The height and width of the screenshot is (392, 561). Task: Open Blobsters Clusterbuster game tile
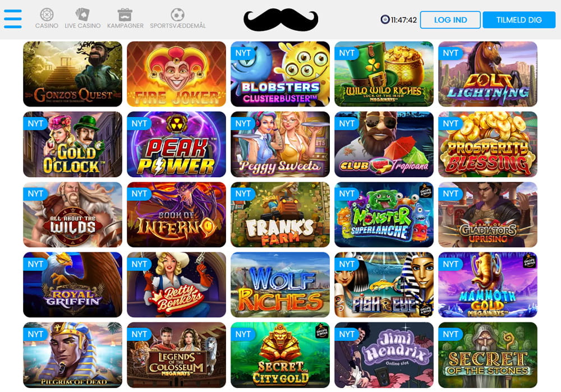(280, 74)
